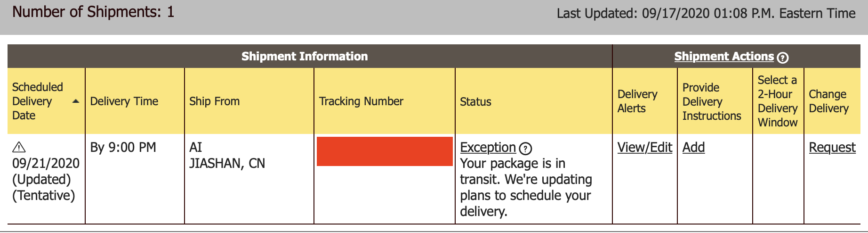Click the Delivery Time column header
Viewport: 868px width, 233px height.
click(135, 101)
